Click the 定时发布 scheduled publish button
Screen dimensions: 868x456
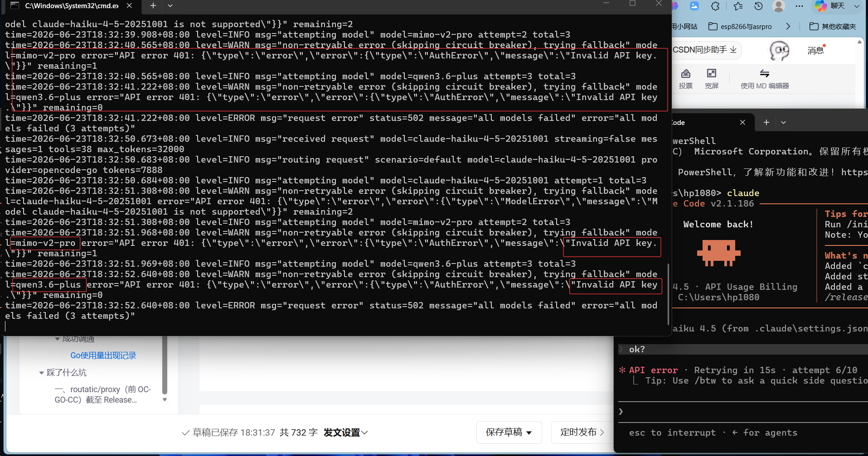pos(582,432)
